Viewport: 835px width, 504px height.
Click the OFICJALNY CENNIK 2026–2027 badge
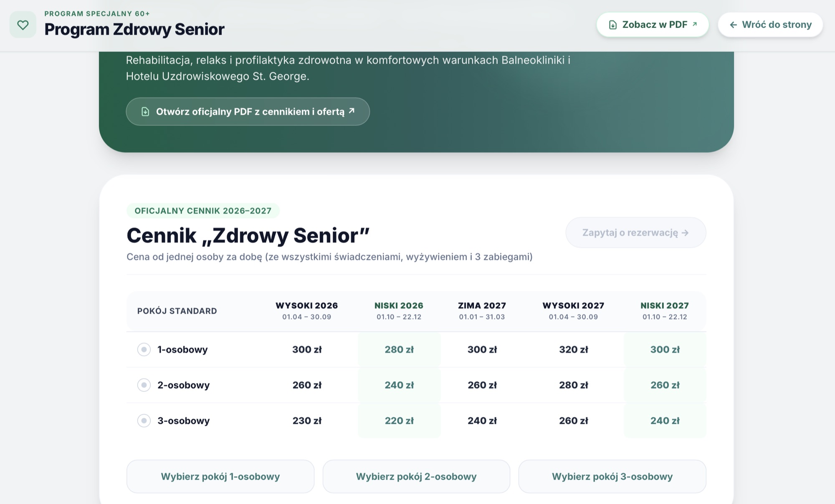tap(203, 211)
